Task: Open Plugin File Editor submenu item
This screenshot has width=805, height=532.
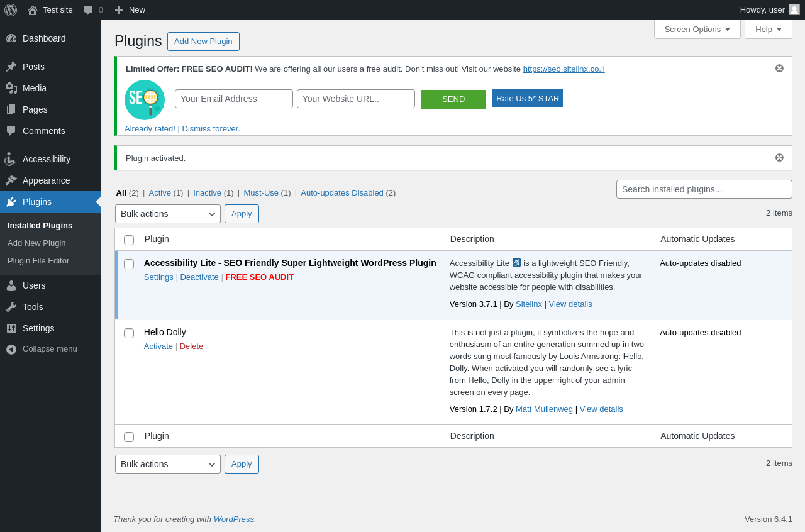Action: (x=38, y=260)
